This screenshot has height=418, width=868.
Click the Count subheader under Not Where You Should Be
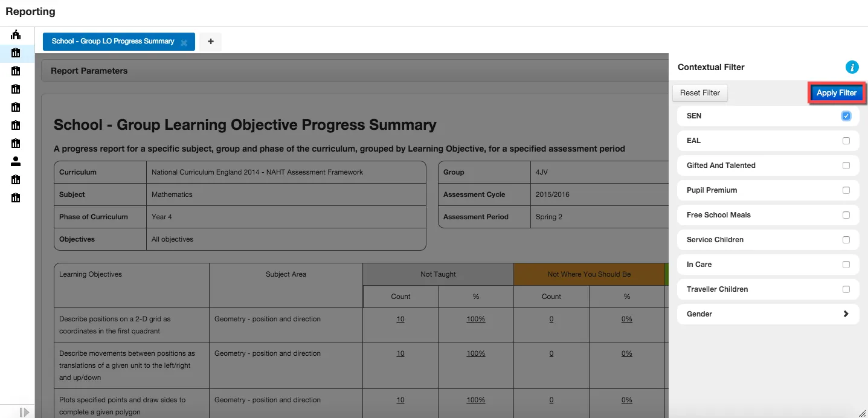(551, 297)
